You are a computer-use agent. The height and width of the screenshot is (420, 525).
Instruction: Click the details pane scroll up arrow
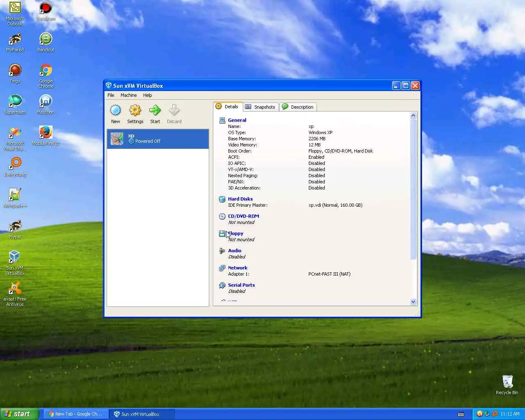[x=413, y=116]
